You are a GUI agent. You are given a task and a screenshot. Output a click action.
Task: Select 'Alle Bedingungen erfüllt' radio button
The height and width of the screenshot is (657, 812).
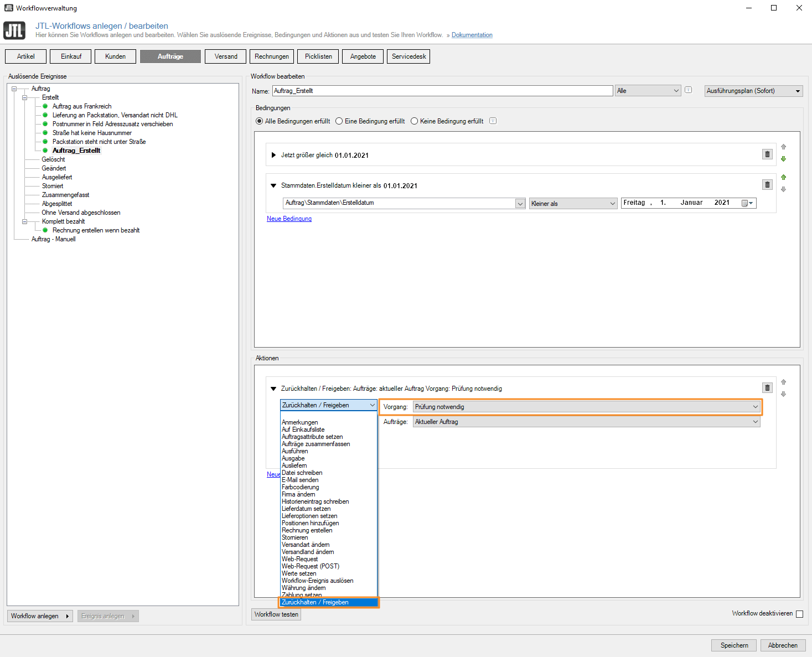click(x=259, y=121)
